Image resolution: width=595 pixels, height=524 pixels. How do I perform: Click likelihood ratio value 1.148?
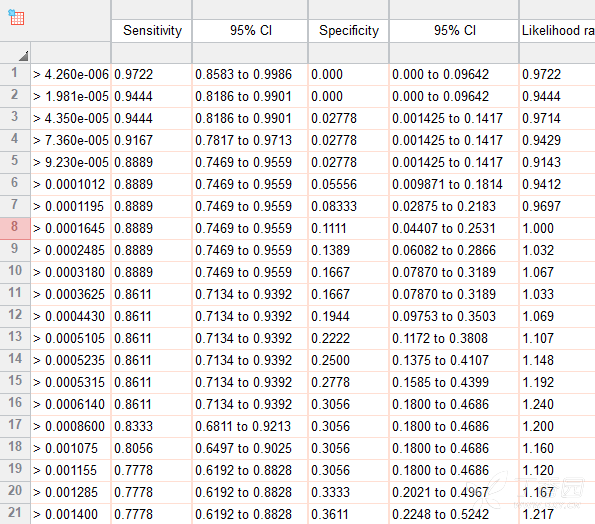coord(557,360)
